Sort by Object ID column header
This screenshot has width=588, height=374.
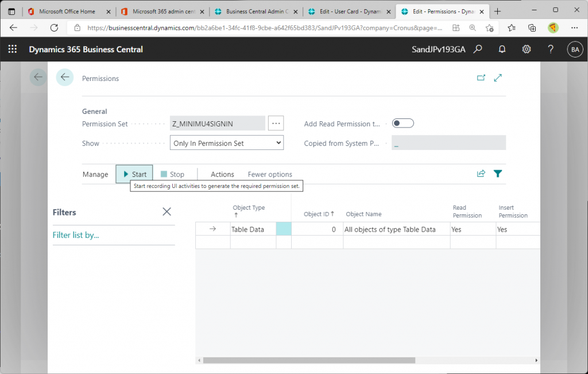tap(319, 214)
